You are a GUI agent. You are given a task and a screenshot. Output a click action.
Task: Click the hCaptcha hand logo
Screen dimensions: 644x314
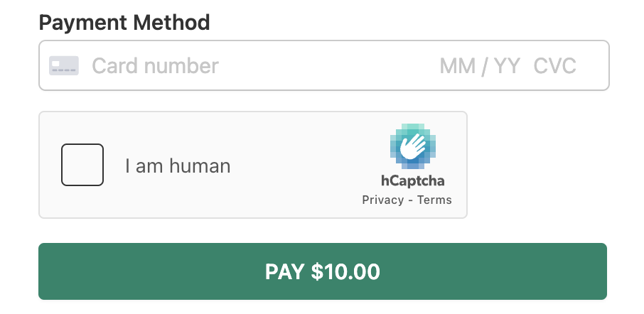413,146
